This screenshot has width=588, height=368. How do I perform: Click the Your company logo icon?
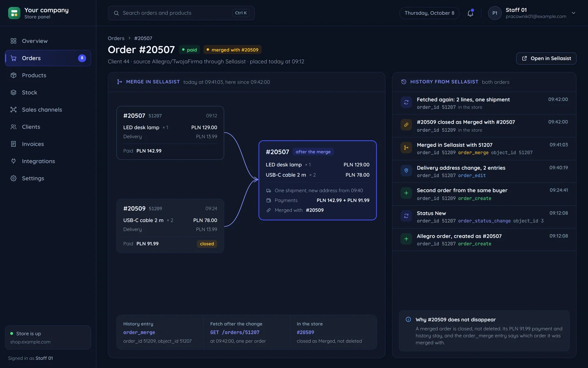[x=14, y=13]
